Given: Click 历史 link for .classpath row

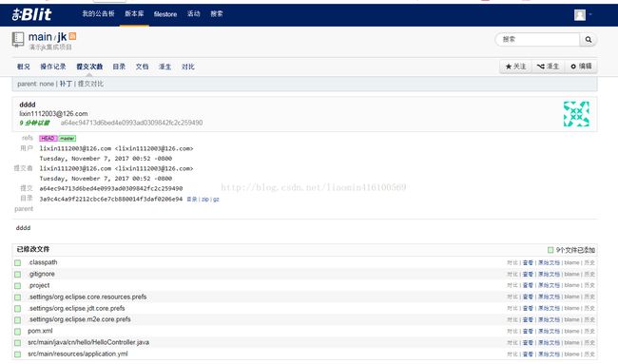Looking at the screenshot, I should point(589,262).
